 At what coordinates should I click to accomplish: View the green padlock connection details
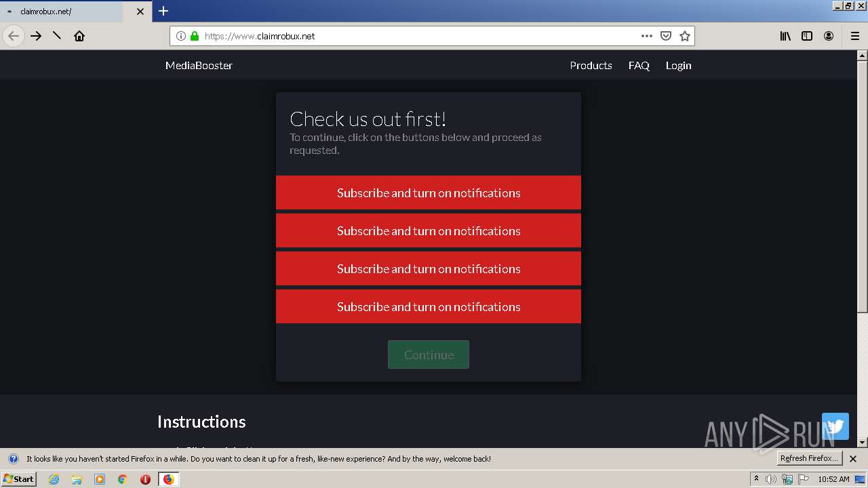coord(195,36)
